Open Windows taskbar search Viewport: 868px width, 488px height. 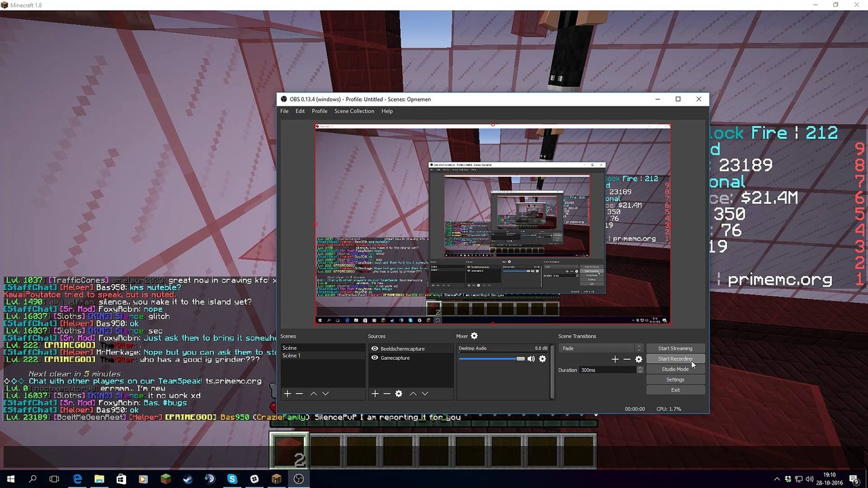point(33,479)
